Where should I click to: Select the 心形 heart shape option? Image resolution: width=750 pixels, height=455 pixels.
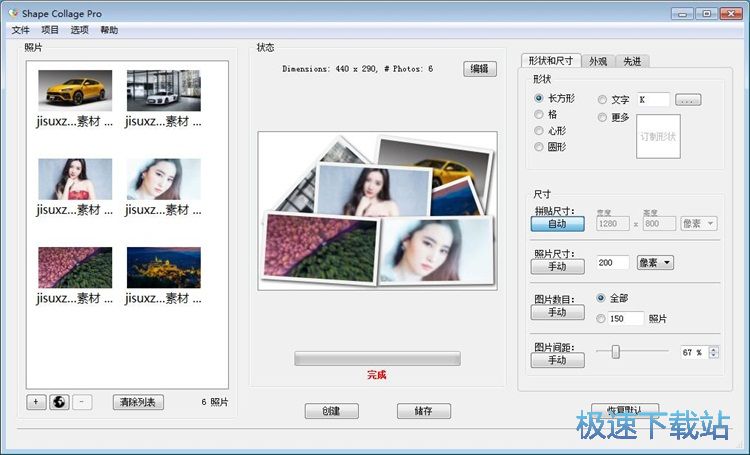tap(540, 131)
